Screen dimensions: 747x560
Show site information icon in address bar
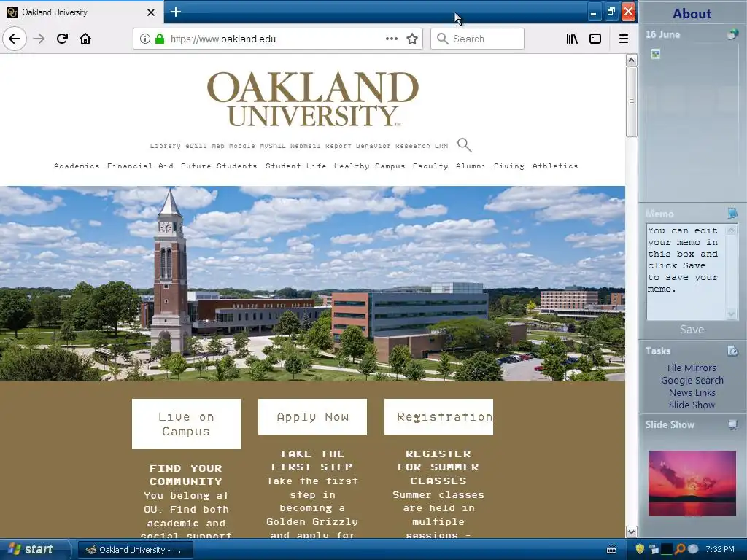tap(145, 39)
